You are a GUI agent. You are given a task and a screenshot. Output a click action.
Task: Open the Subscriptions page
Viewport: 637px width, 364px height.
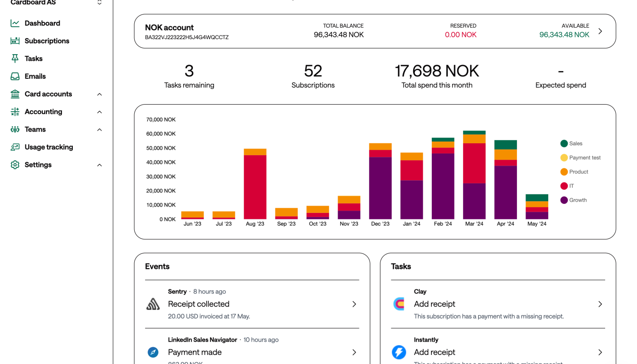[x=47, y=41]
